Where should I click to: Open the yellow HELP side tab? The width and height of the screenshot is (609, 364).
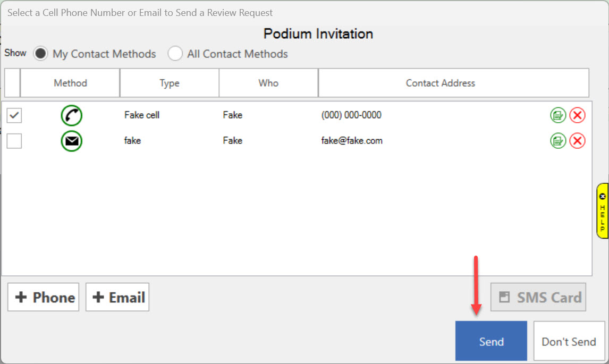coord(602,210)
